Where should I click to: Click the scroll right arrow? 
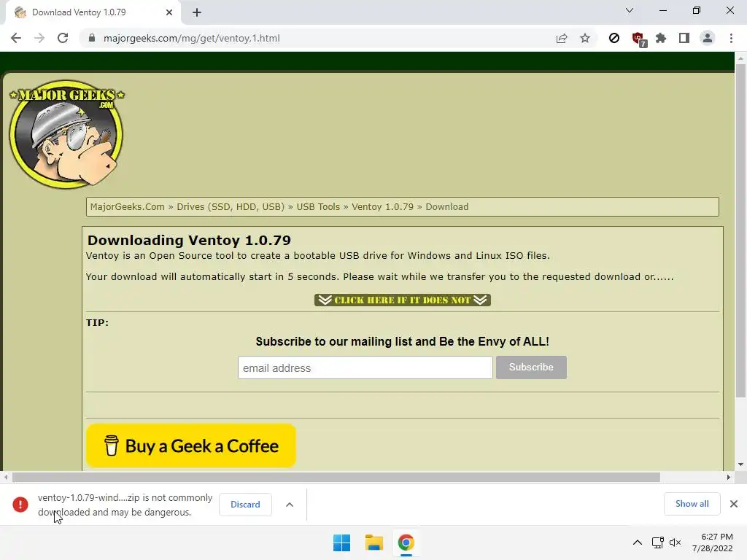(x=729, y=477)
